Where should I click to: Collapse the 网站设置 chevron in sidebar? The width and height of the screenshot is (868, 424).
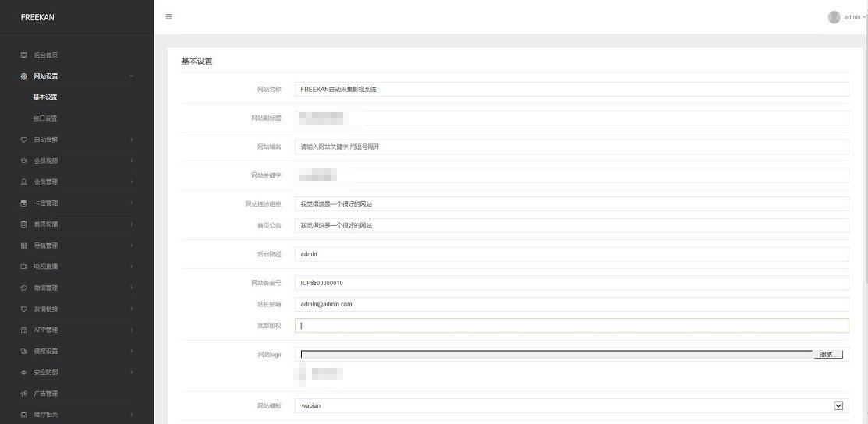(132, 76)
